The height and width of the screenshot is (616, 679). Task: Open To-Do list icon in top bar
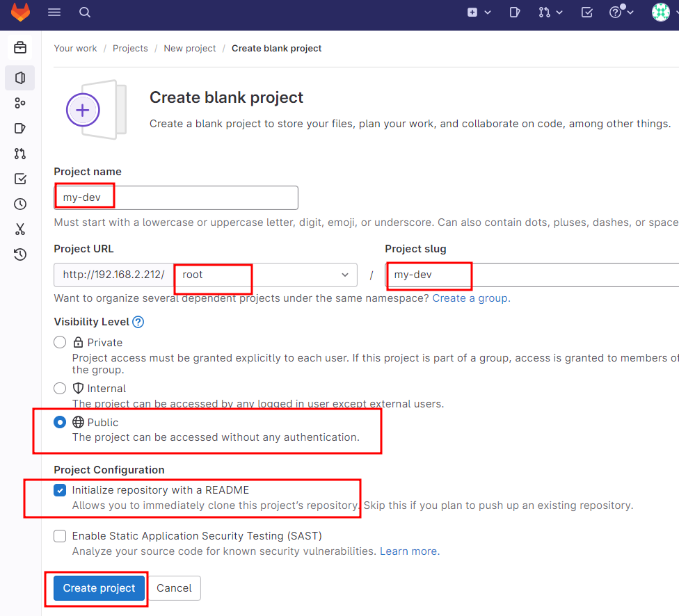pyautogui.click(x=586, y=12)
